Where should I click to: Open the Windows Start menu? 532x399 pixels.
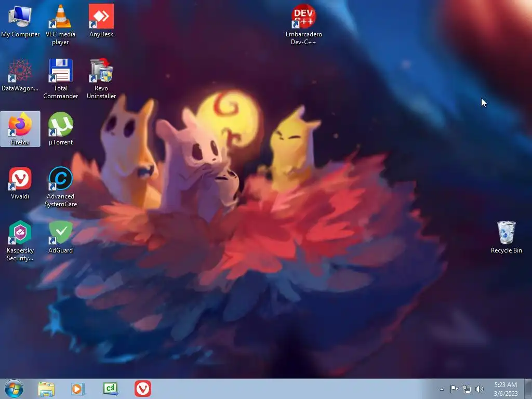(x=14, y=389)
